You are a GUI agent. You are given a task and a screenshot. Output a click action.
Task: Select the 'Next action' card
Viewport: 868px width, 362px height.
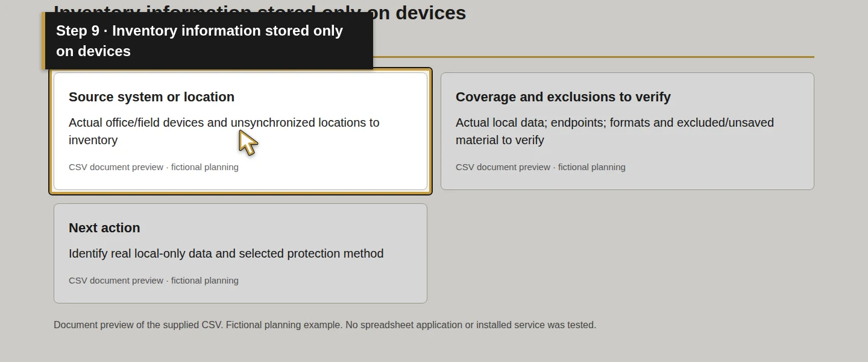tap(241, 253)
